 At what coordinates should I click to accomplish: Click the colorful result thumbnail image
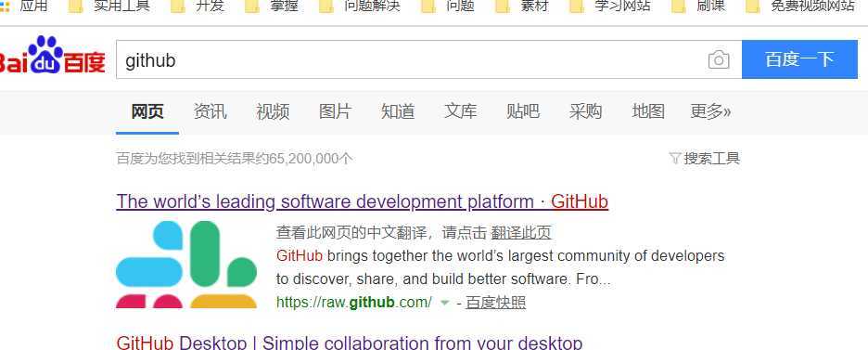click(x=186, y=265)
